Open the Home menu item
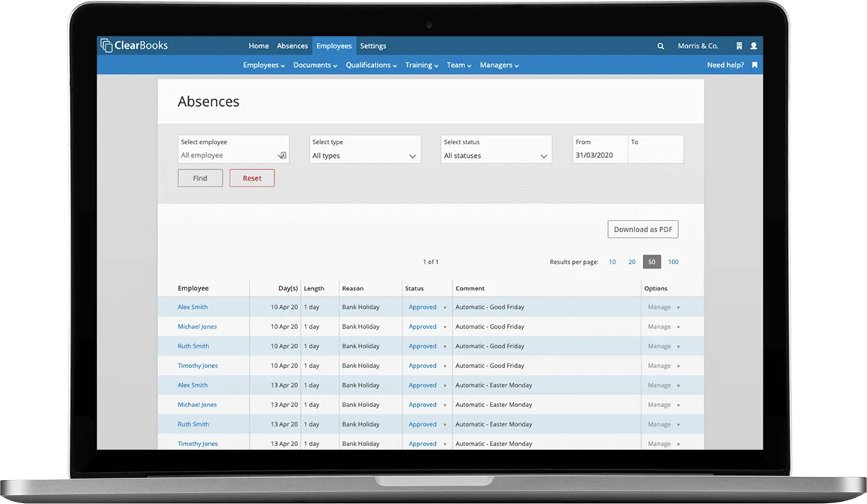This screenshot has height=504, width=867. point(258,46)
